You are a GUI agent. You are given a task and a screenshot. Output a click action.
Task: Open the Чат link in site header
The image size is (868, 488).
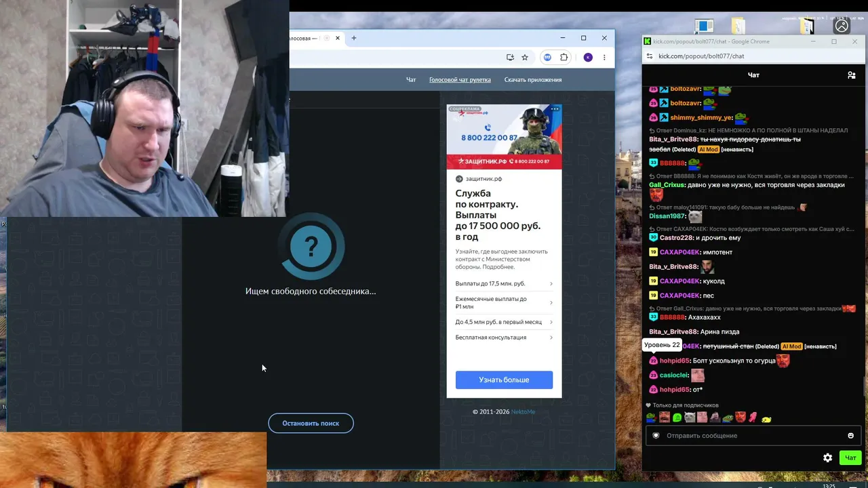(411, 79)
